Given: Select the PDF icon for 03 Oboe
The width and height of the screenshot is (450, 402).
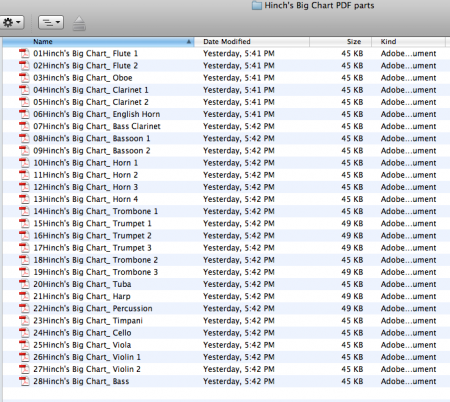Looking at the screenshot, I should tap(24, 78).
